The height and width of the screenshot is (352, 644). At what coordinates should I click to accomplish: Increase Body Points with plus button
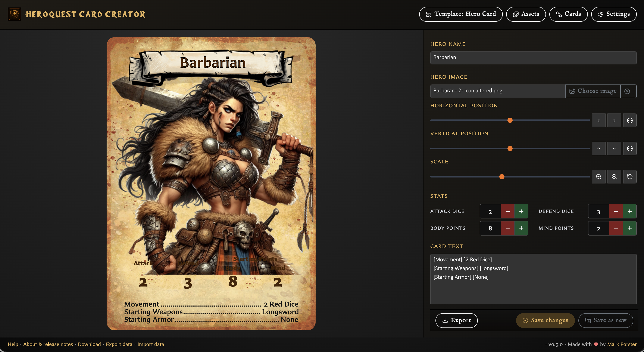pos(521,228)
